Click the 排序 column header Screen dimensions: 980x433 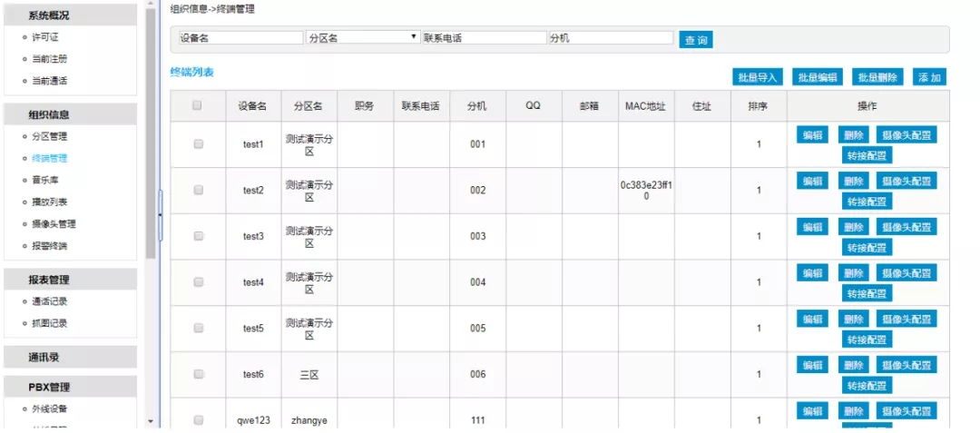758,106
